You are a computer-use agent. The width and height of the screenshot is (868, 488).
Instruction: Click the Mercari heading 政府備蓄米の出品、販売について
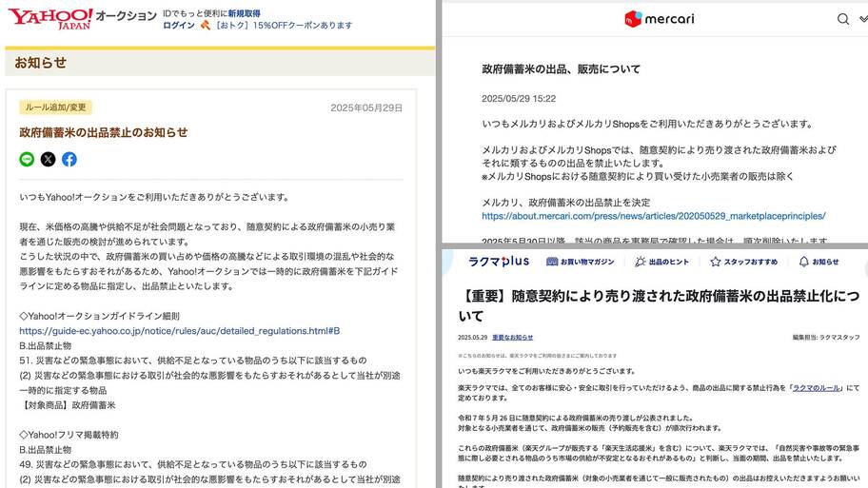pyautogui.click(x=561, y=69)
